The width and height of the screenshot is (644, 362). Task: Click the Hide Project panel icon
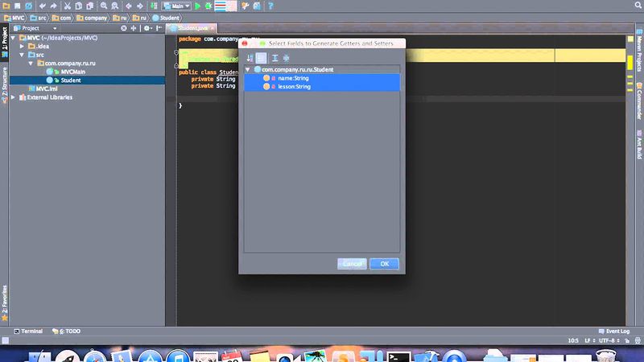(x=159, y=28)
